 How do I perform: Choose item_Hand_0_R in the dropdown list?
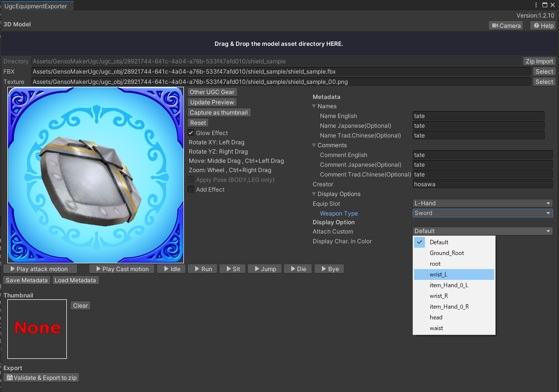point(454,307)
